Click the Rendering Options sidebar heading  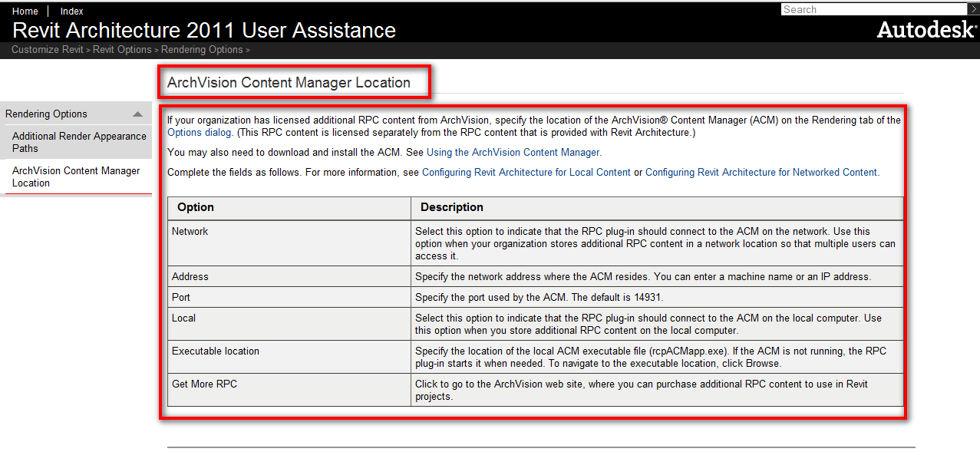47,114
